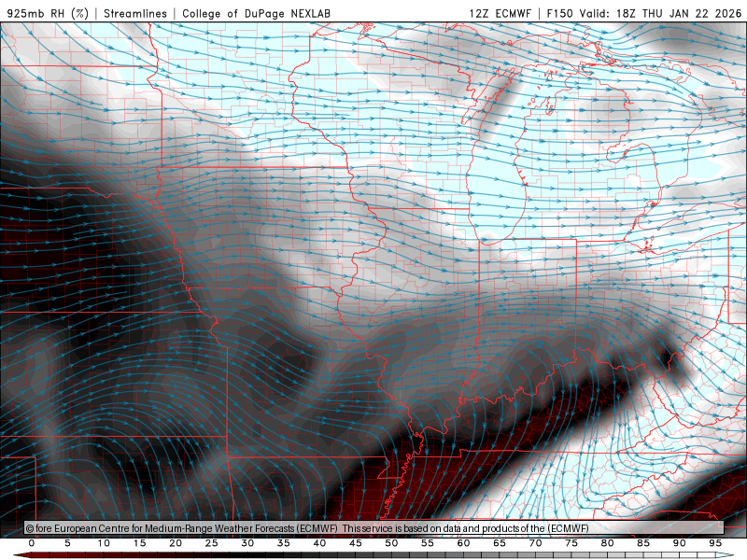Click the "Valid: 18Z THU JAN 22 2026" text
747x560 pixels.
(660, 13)
